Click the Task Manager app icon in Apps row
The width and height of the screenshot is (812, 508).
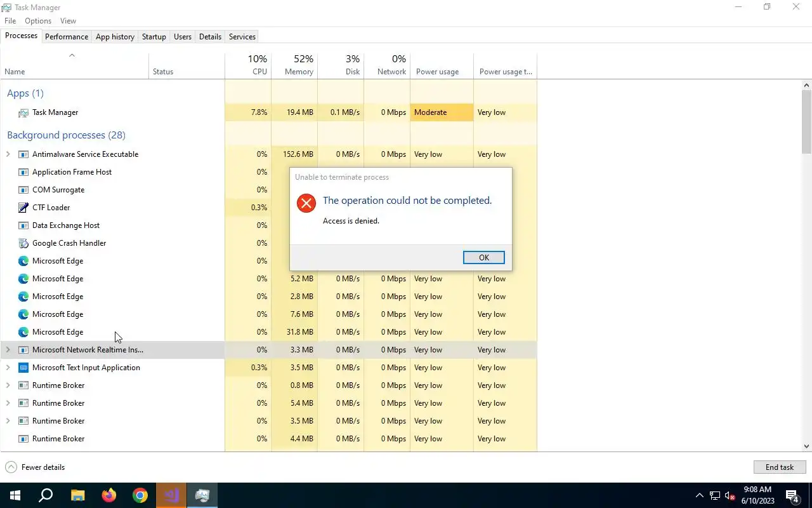[x=23, y=112]
